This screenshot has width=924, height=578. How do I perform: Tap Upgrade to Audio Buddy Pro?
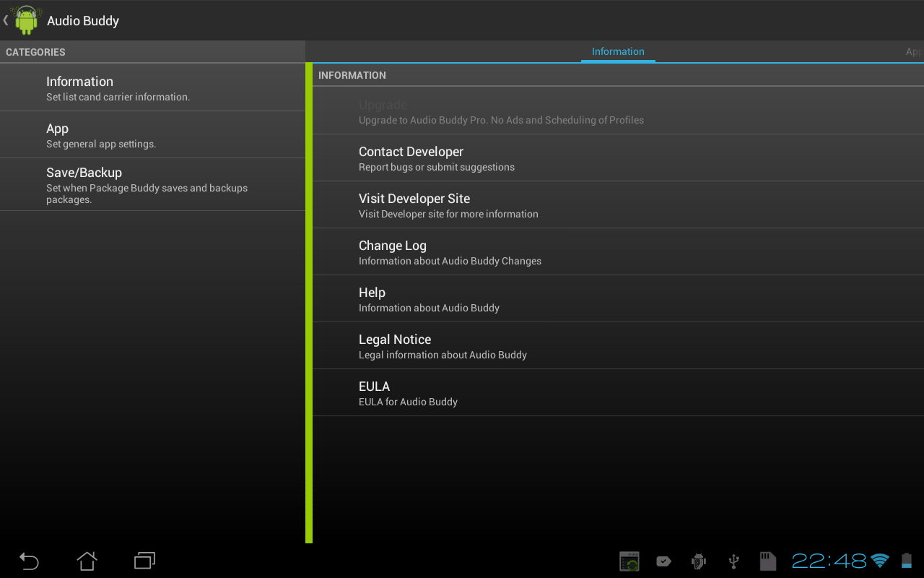coord(618,111)
